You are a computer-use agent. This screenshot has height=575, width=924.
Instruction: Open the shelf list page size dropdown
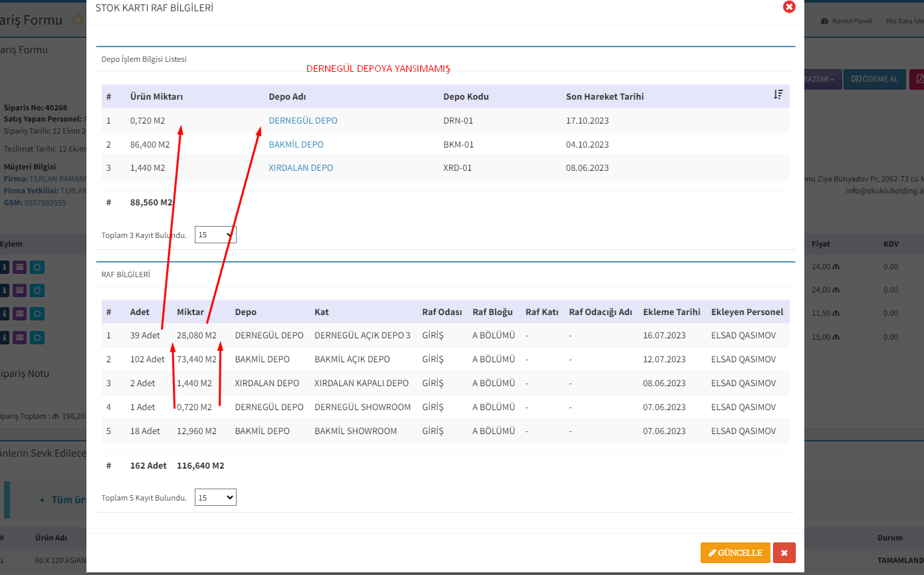click(215, 497)
